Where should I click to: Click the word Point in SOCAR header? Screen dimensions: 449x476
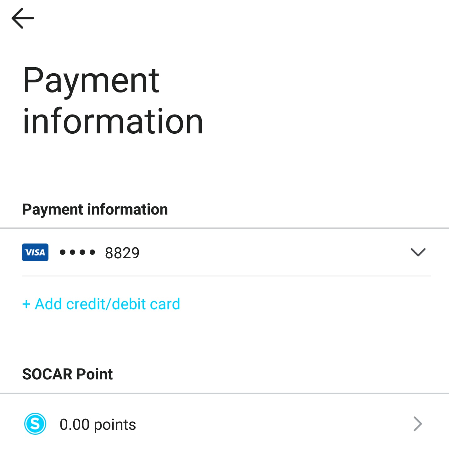pyautogui.click(x=94, y=374)
